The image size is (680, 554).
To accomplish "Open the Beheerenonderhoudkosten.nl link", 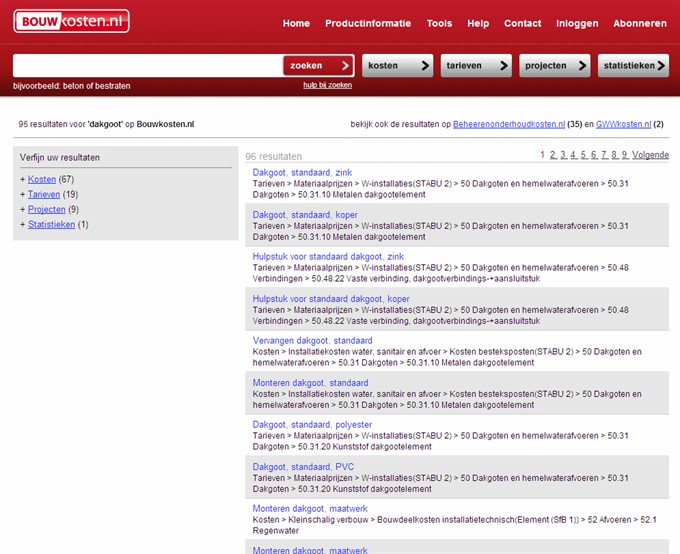I will click(509, 124).
